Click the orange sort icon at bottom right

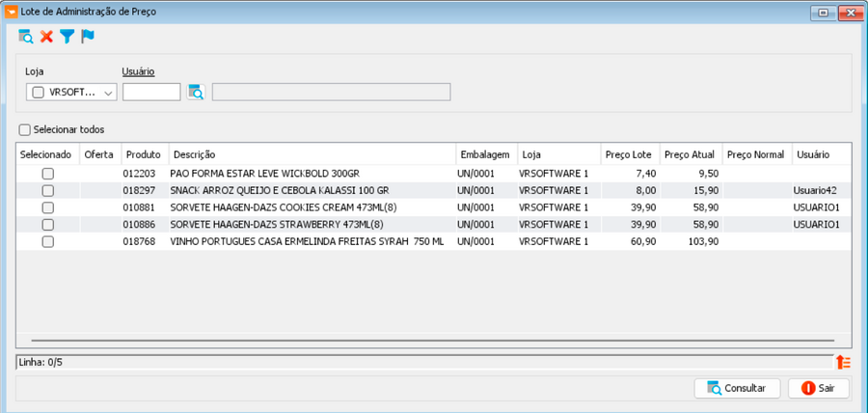(x=843, y=362)
